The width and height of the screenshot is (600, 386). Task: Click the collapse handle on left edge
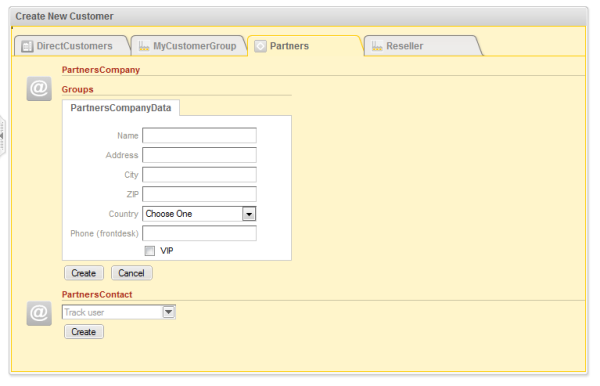2,136
